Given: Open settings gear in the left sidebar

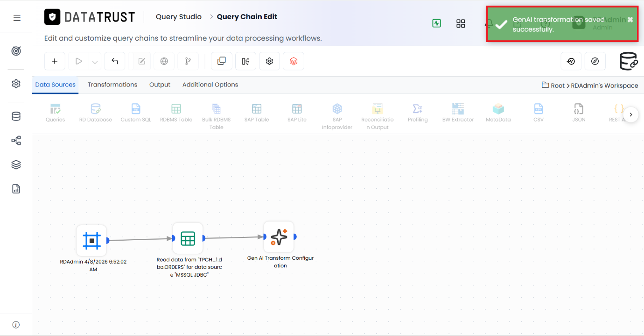Looking at the screenshot, I should [x=16, y=84].
